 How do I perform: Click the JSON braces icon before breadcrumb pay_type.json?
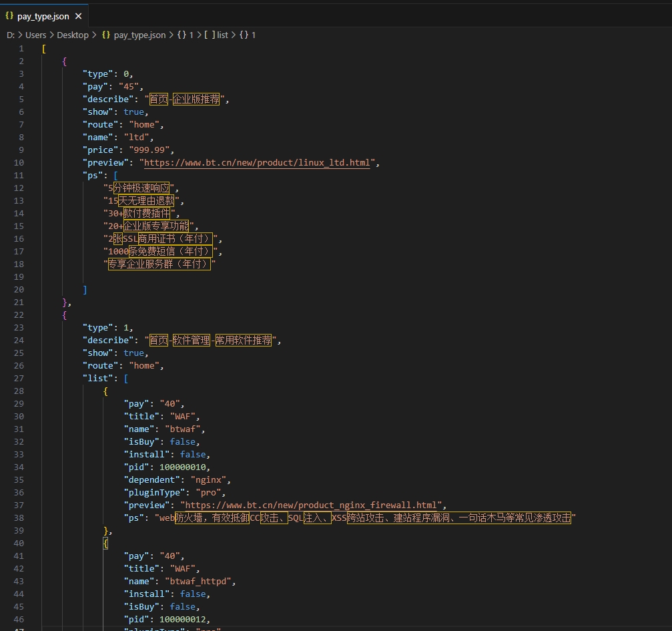106,35
